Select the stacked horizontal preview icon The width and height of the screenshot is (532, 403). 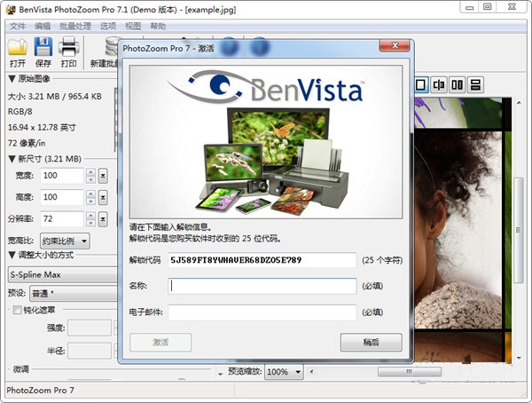pos(475,84)
